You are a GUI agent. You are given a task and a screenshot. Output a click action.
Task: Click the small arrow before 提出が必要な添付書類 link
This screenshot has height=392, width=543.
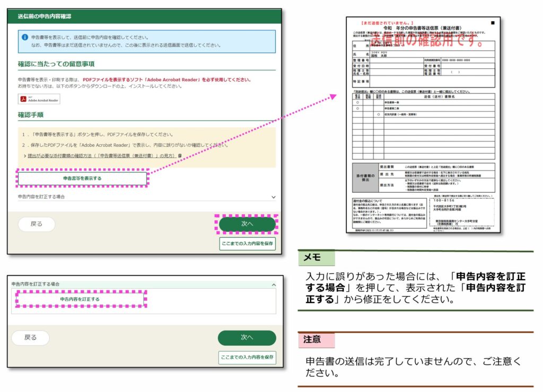[25, 156]
